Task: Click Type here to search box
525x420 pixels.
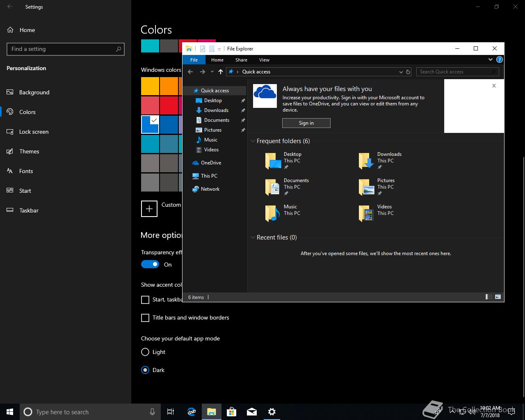Action: [90, 412]
